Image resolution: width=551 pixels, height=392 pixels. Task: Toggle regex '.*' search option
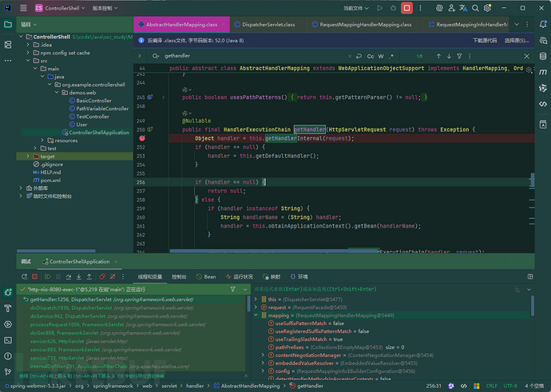coord(390,57)
